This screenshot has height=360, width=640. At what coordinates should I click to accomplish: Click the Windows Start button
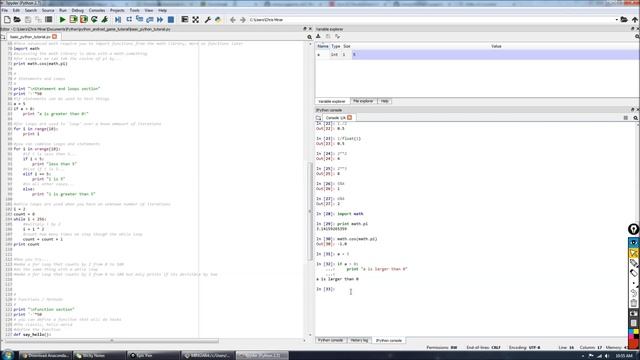[x=7, y=355]
